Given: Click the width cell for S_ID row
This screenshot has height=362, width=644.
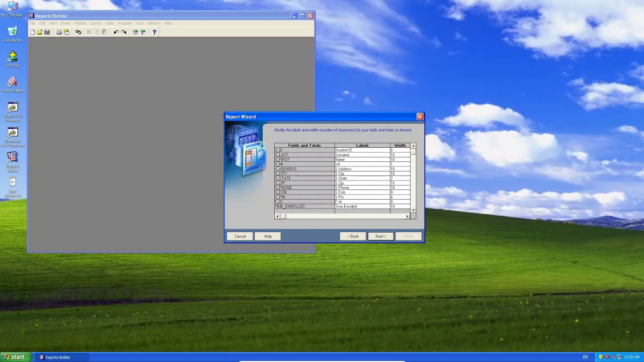Looking at the screenshot, I should point(400,150).
